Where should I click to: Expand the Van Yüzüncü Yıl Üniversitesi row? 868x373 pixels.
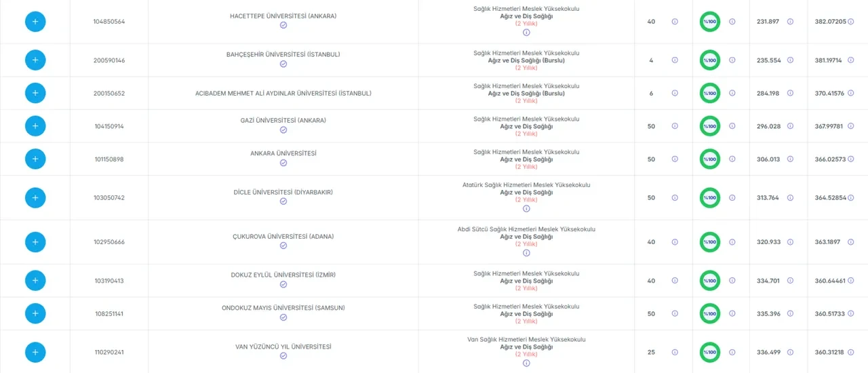click(x=35, y=353)
